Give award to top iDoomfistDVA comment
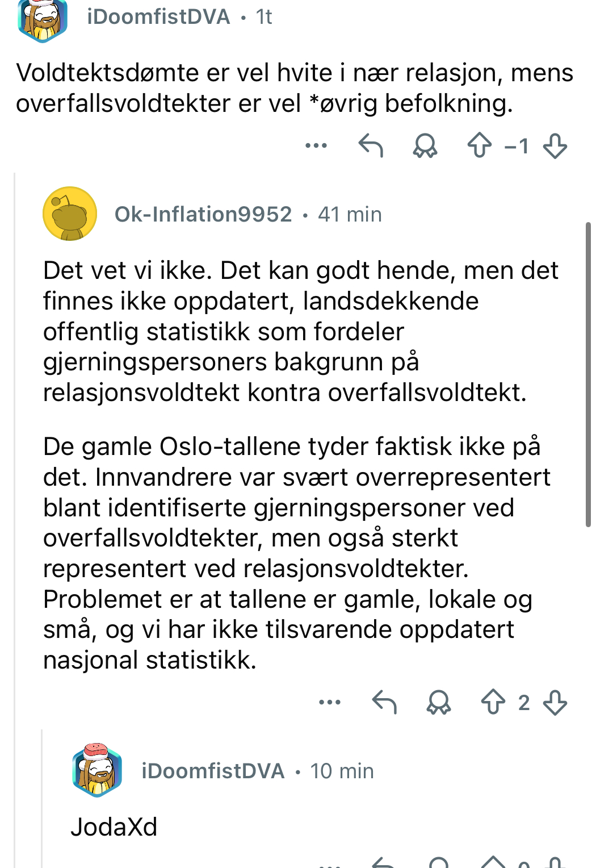The height and width of the screenshot is (868, 596). pos(425,145)
